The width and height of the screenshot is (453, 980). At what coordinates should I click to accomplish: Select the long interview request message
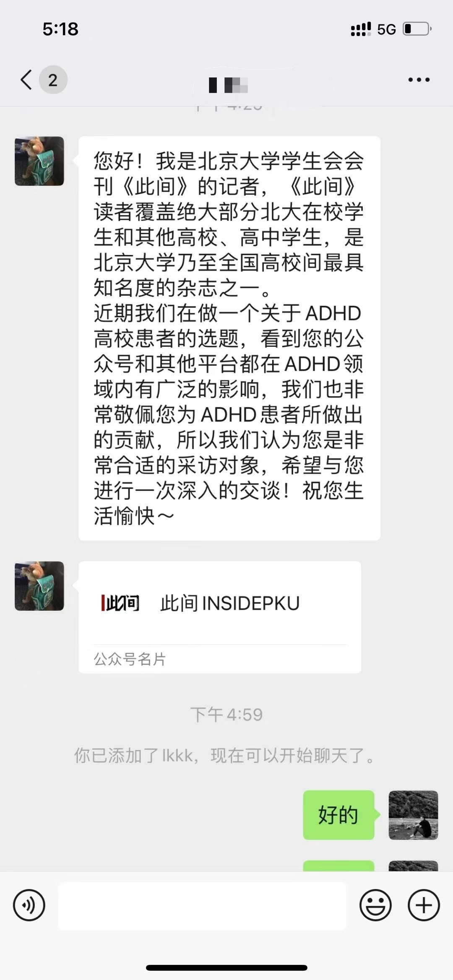229,338
